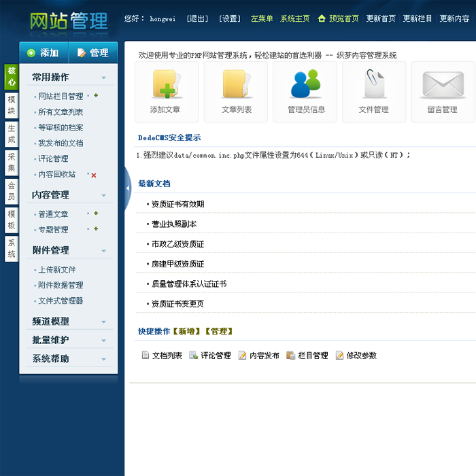Viewport: 476px width, 476px height.
Task: Click the 修改参数 edit icon
Action: point(340,355)
